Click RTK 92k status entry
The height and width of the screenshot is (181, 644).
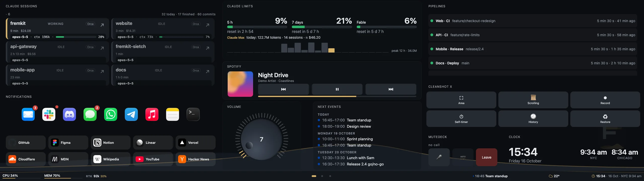point(96,176)
